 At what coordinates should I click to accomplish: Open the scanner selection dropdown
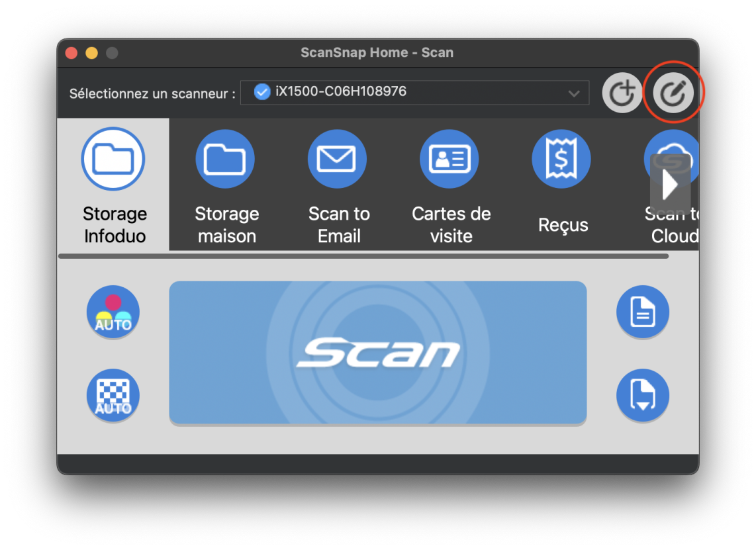point(414,93)
